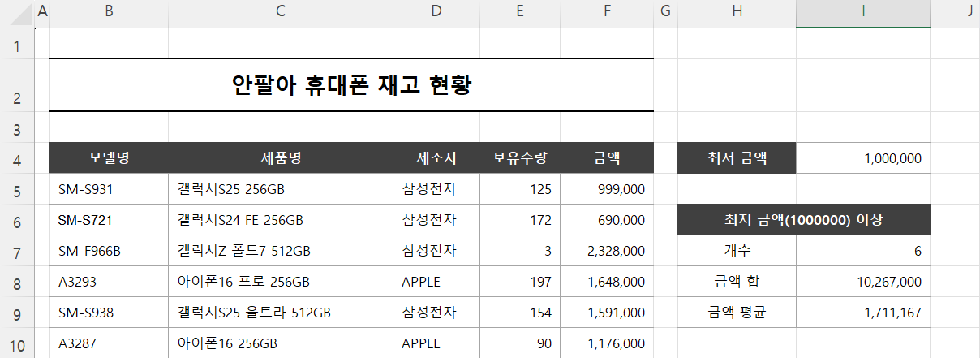Select amount cell showing 1,591,000
Image resolution: width=980 pixels, height=358 pixels.
[607, 313]
